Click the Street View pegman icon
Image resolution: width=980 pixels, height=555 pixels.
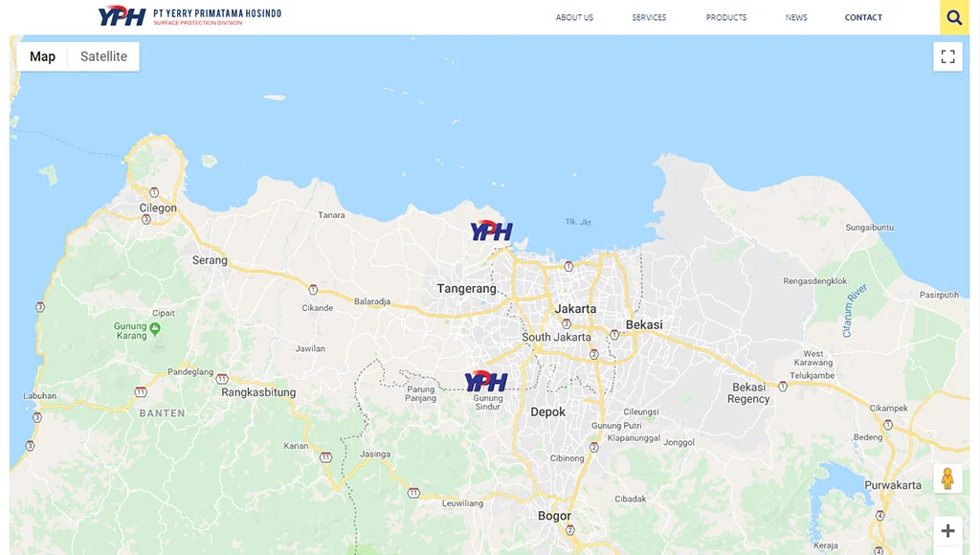[x=947, y=478]
